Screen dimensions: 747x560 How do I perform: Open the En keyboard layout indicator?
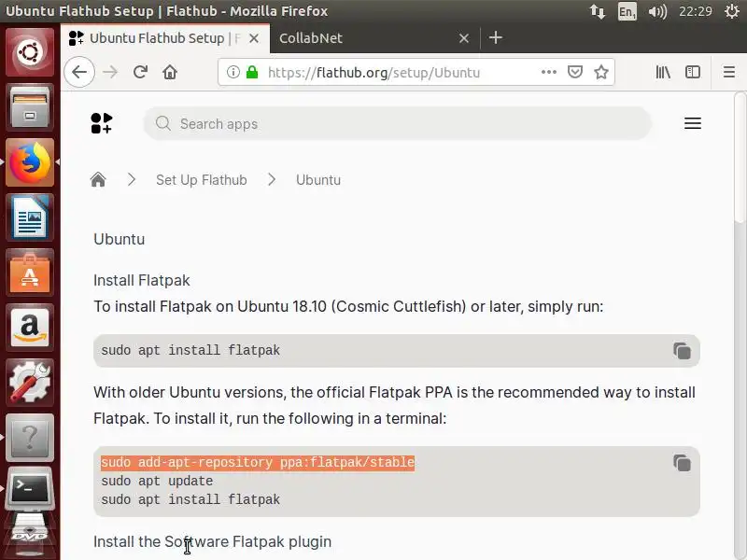pos(627,11)
